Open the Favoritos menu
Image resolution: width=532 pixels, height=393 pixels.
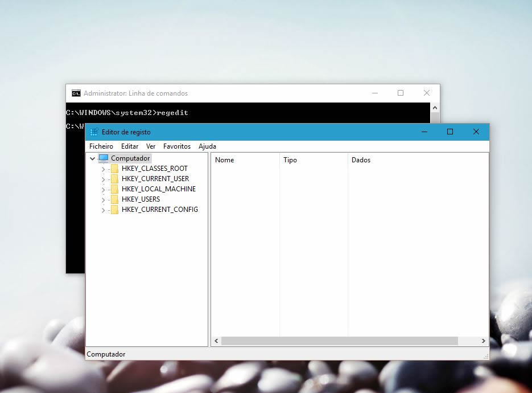177,146
